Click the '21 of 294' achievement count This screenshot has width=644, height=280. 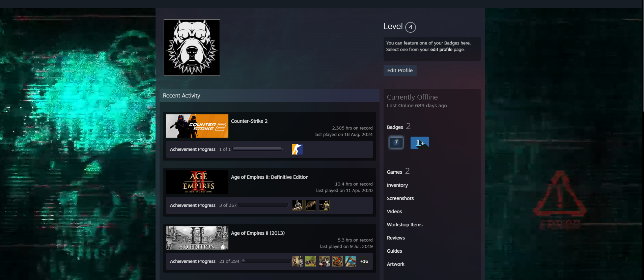(229, 261)
